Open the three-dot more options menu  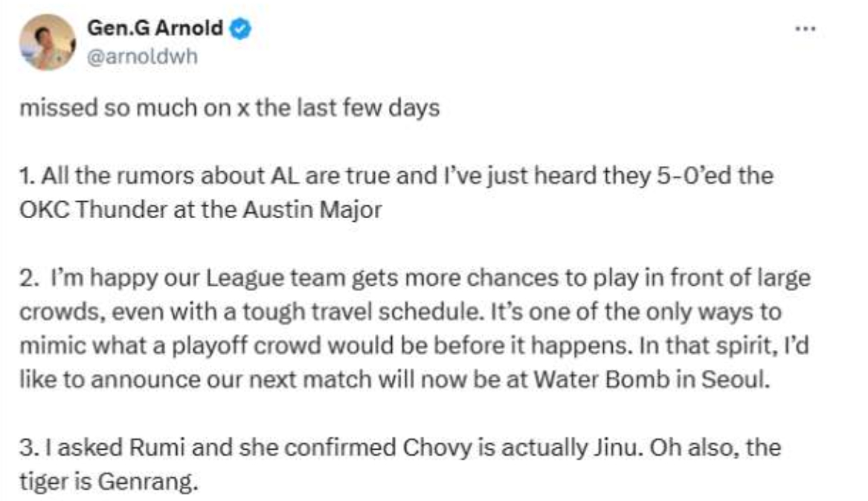click(x=805, y=28)
